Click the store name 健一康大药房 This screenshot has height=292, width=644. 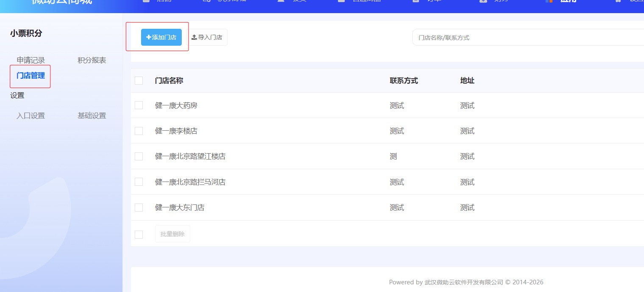tap(176, 105)
